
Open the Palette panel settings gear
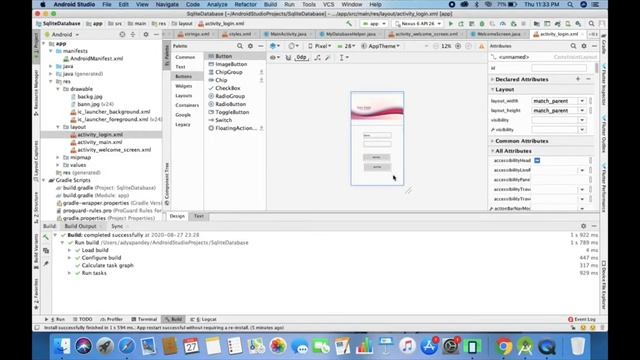point(250,46)
